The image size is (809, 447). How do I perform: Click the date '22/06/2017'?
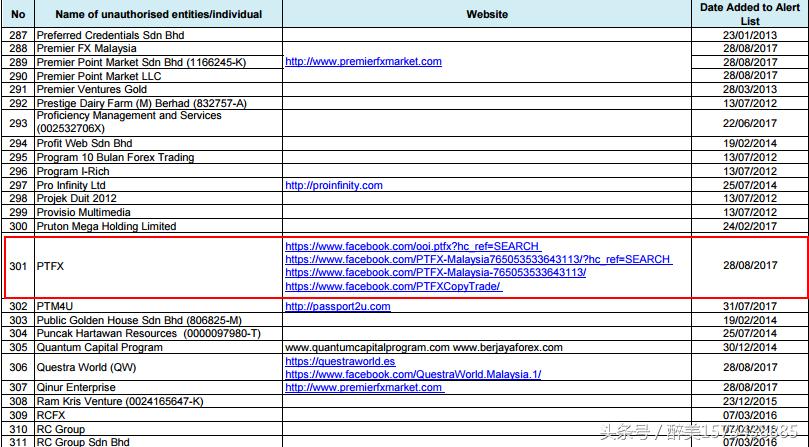[750, 123]
